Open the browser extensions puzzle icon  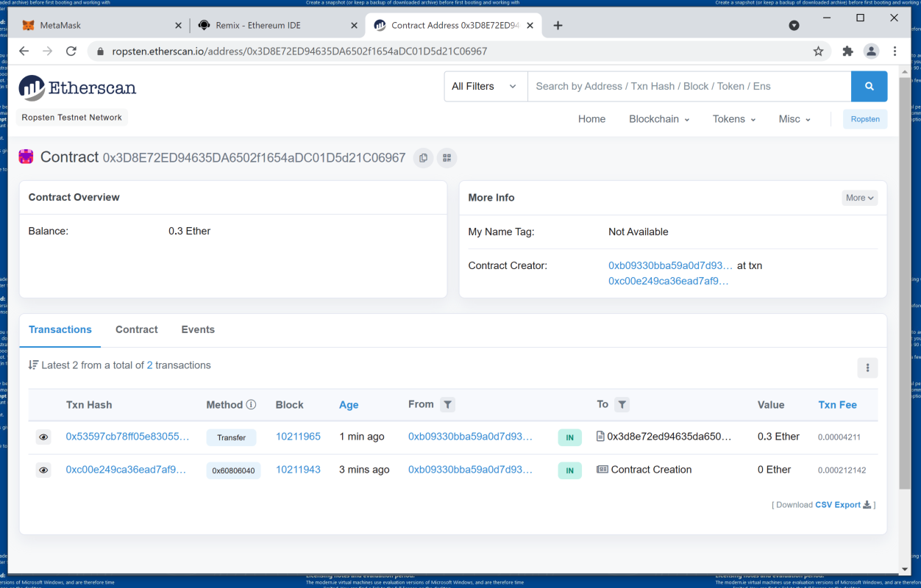click(x=847, y=51)
